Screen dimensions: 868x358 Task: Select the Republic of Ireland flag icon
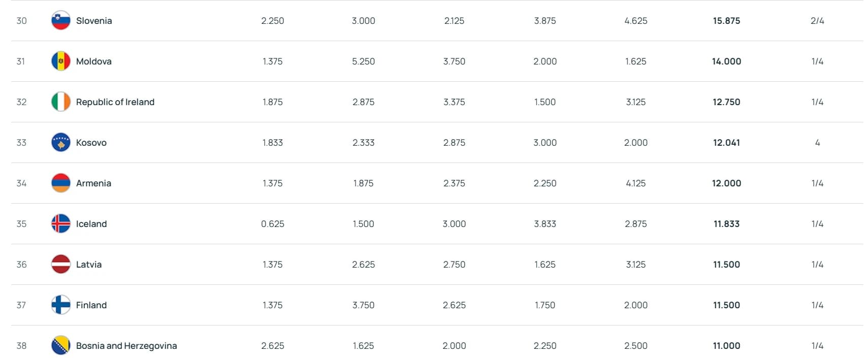(61, 102)
